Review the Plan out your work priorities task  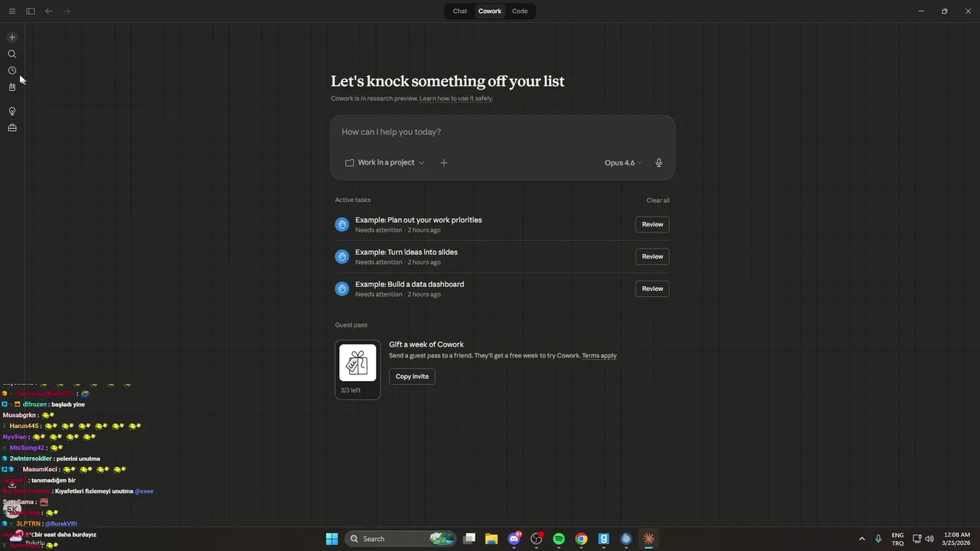[x=652, y=224]
